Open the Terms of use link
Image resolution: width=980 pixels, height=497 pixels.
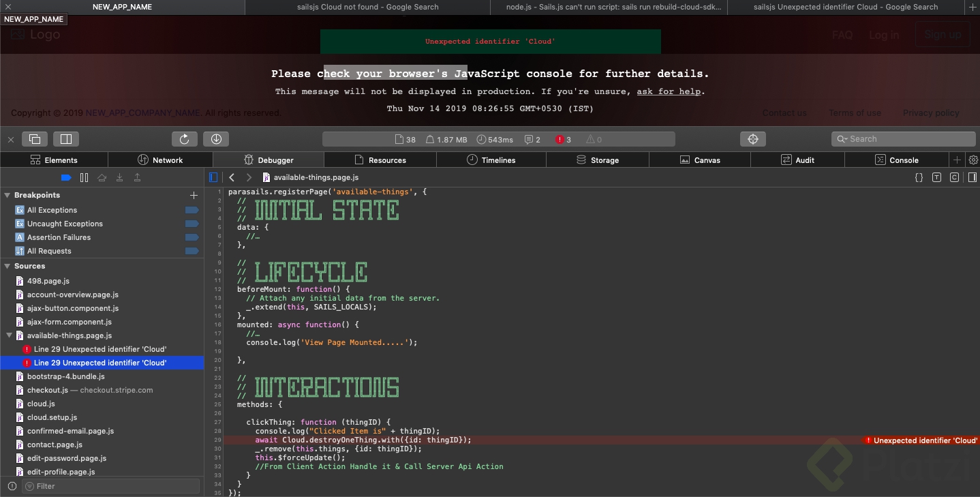point(855,113)
